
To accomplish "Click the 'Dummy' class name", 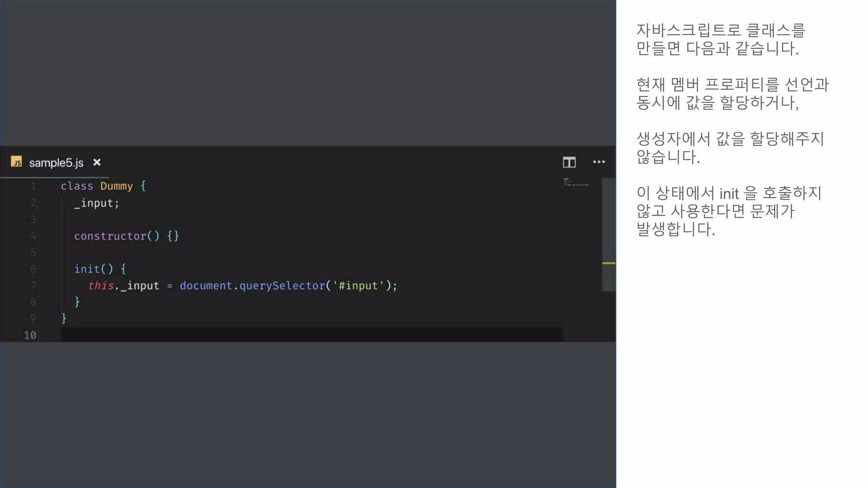I will (x=117, y=186).
